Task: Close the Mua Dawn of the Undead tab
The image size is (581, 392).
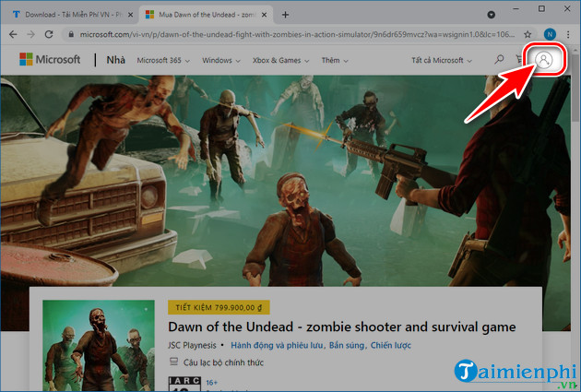Action: tap(264, 15)
